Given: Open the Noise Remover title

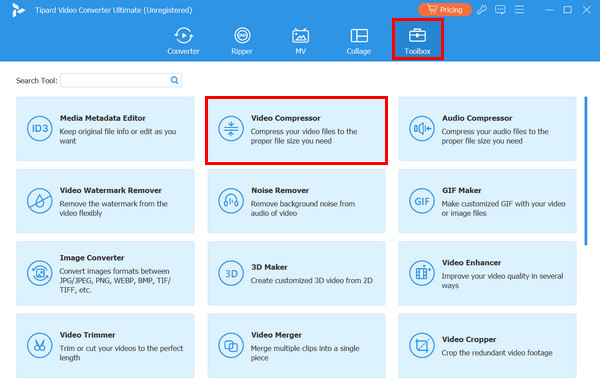Looking at the screenshot, I should [x=280, y=191].
